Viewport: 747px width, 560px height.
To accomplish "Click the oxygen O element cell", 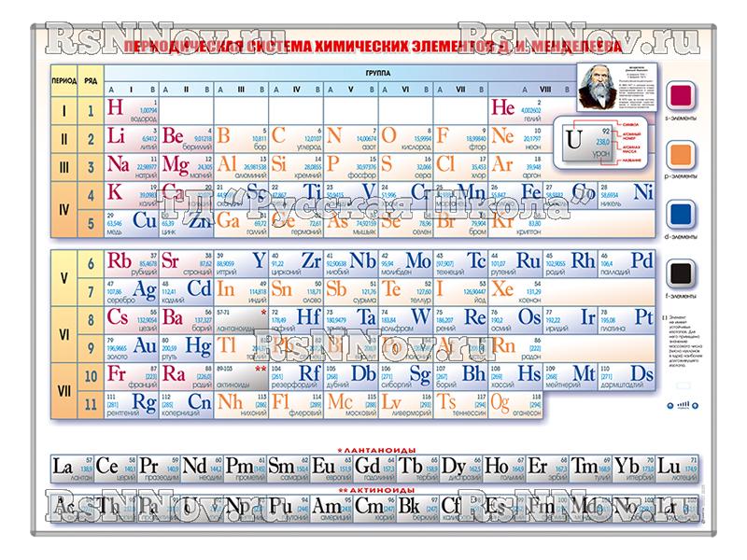I will 405,139.
